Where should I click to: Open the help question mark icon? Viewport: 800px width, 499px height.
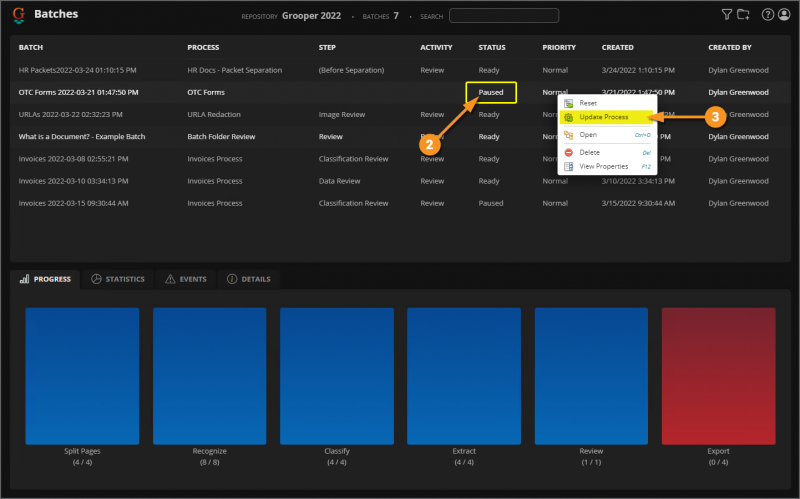click(x=768, y=15)
